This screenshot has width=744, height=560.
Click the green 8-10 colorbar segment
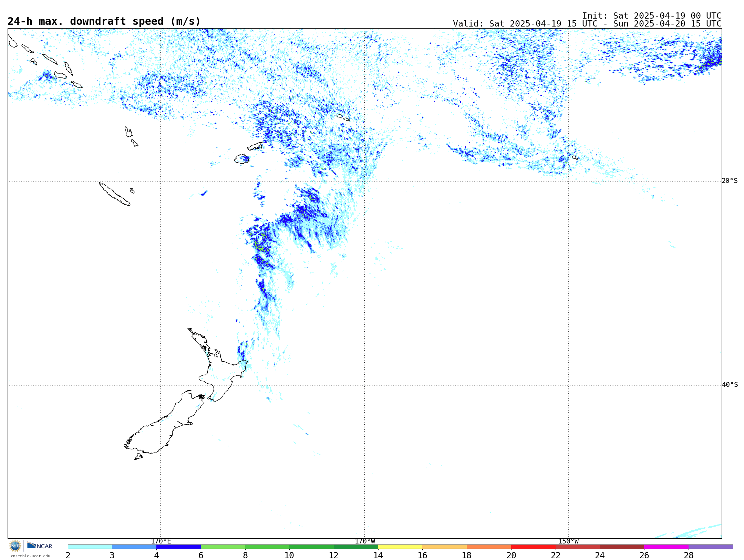coord(267,547)
